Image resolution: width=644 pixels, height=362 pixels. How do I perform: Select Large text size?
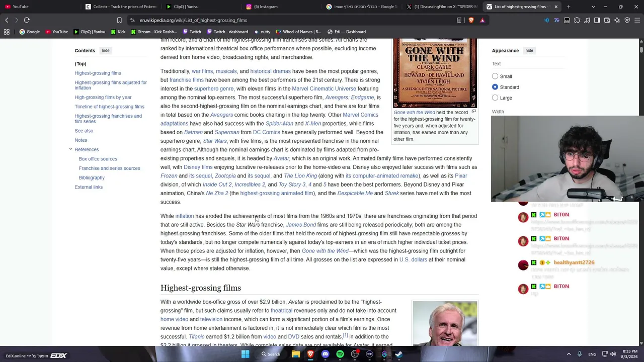click(495, 98)
